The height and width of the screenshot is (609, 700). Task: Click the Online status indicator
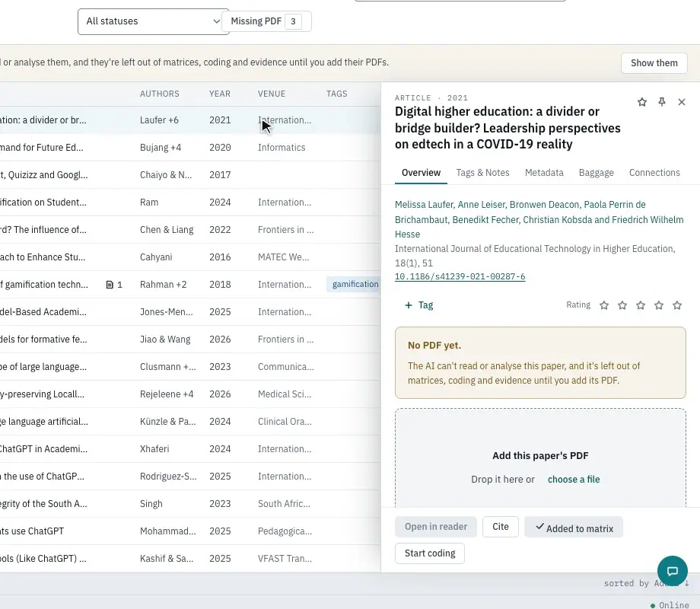coord(670,605)
